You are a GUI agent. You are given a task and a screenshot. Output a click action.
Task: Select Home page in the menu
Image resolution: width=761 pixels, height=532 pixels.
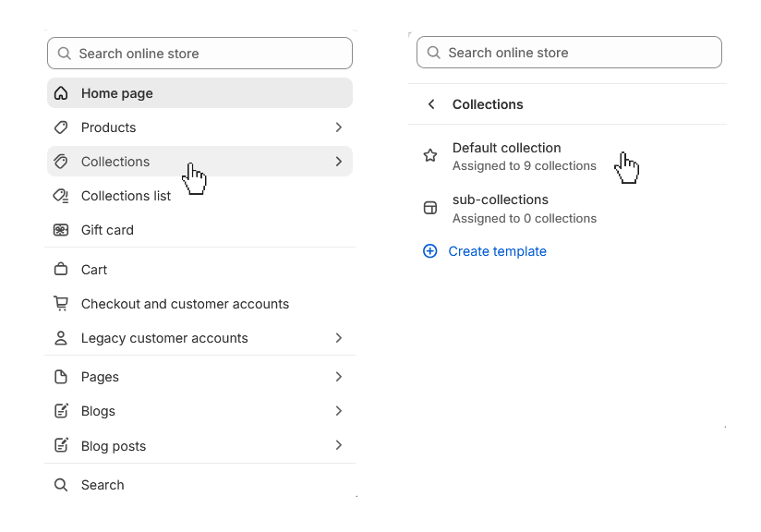click(x=199, y=92)
